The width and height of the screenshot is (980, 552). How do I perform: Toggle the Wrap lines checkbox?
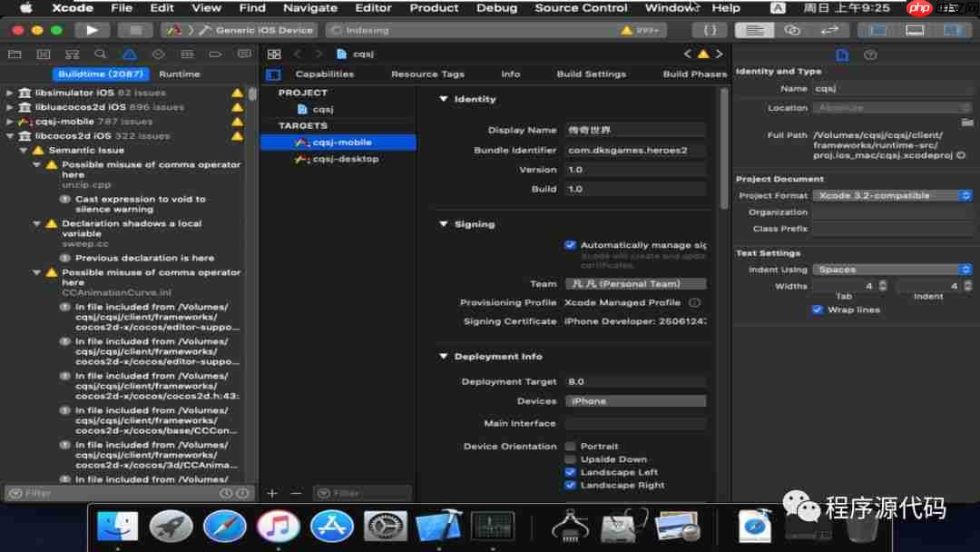coord(817,310)
